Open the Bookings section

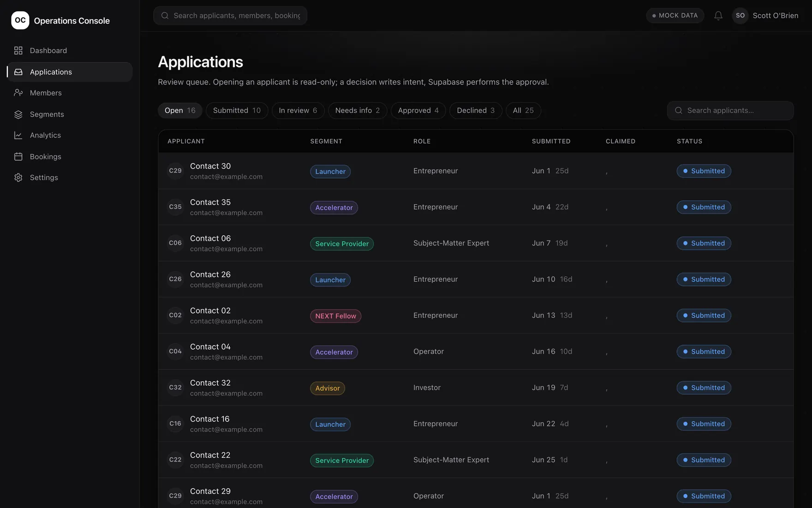pos(70,157)
